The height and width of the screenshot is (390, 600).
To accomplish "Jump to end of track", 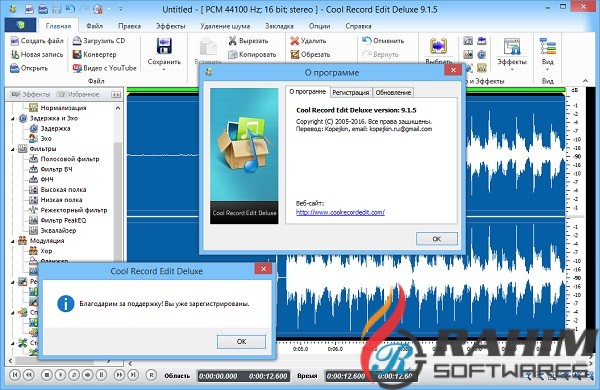I will tap(133, 375).
